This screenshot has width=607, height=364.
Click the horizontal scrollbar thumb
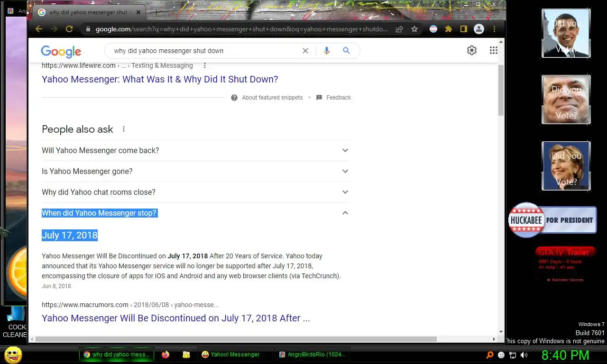click(236, 339)
